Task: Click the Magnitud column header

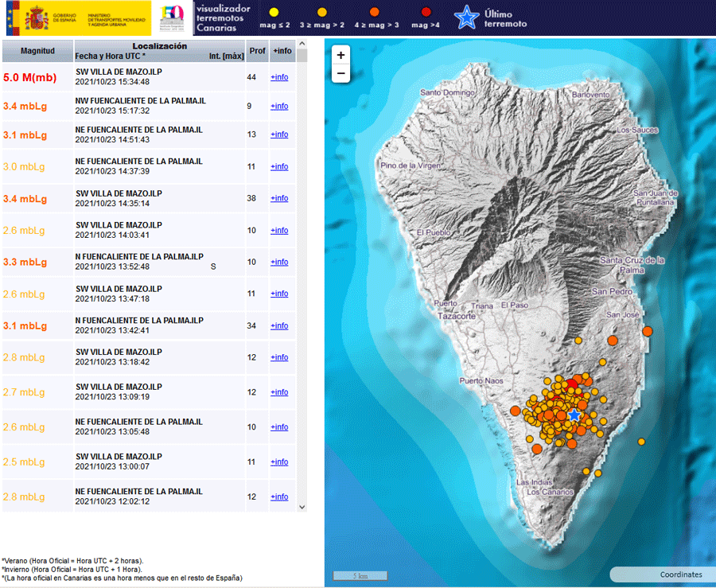Action: [37, 51]
